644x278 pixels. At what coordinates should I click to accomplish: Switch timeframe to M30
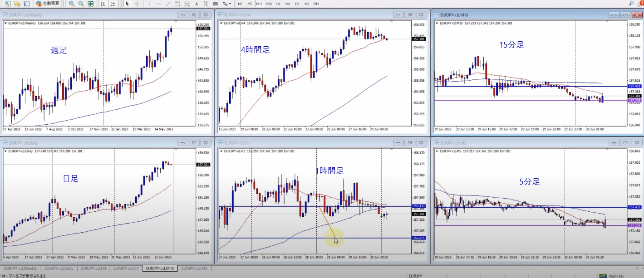(269, 4)
